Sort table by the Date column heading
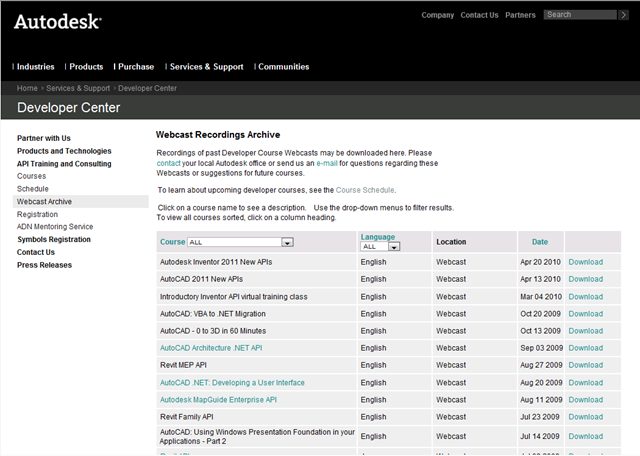Viewport: 640px width, 456px height. click(540, 242)
